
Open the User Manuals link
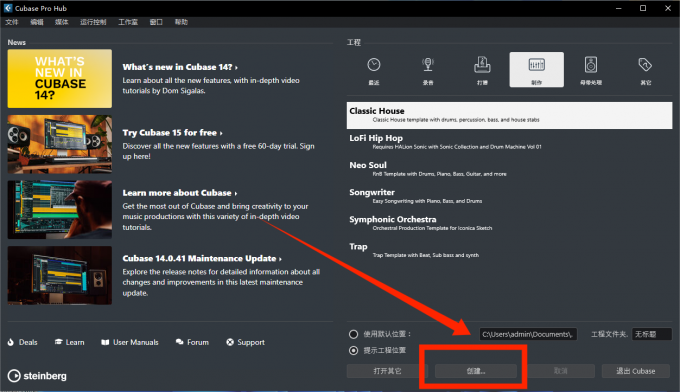(x=136, y=343)
